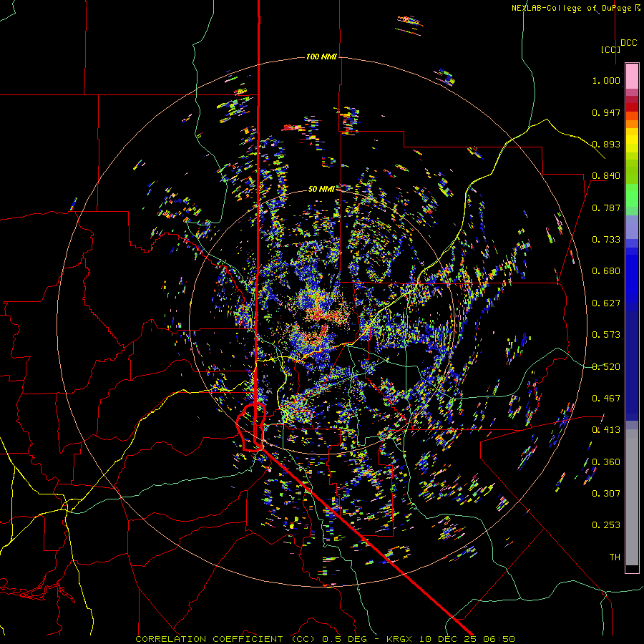Click the 100 NMI range ring label

(321, 57)
